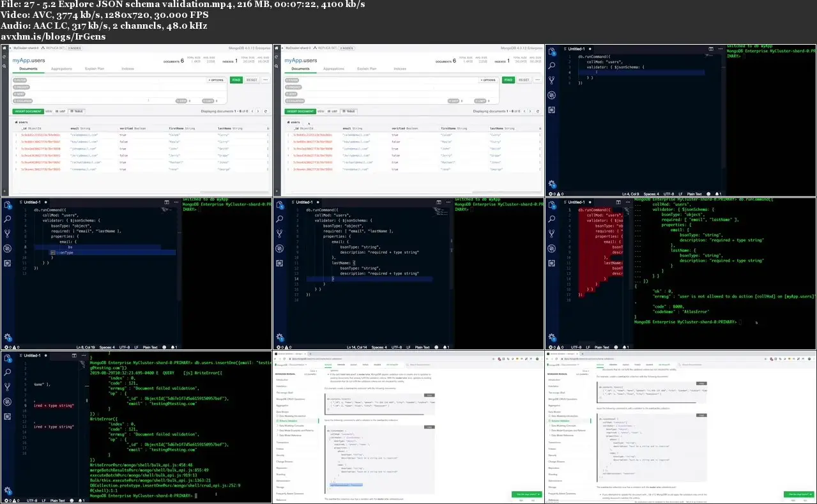Expand OPTIONS in the top-middle Compass query bar
This screenshot has width=817, height=504.
click(x=489, y=80)
